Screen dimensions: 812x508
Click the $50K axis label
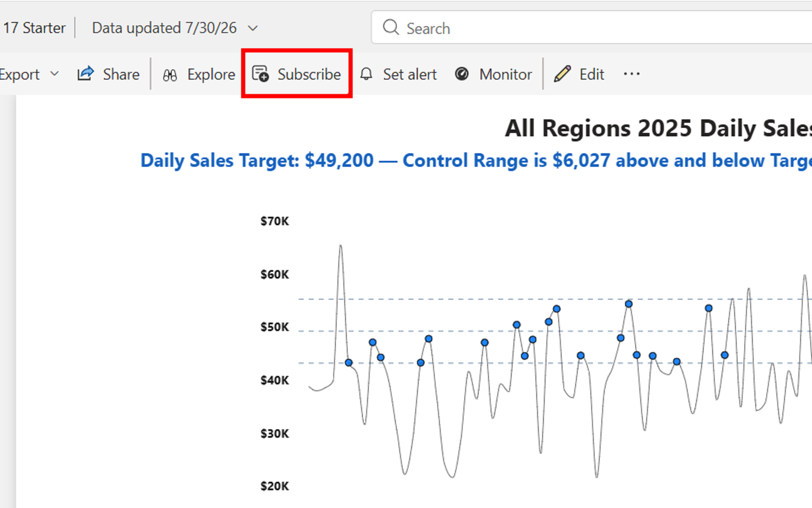274,327
